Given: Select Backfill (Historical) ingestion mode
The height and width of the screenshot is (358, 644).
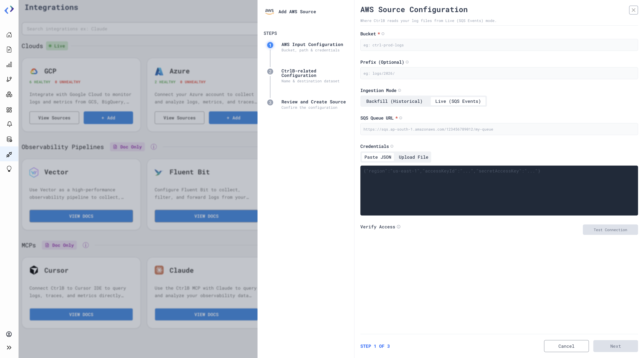Looking at the screenshot, I should (x=394, y=101).
